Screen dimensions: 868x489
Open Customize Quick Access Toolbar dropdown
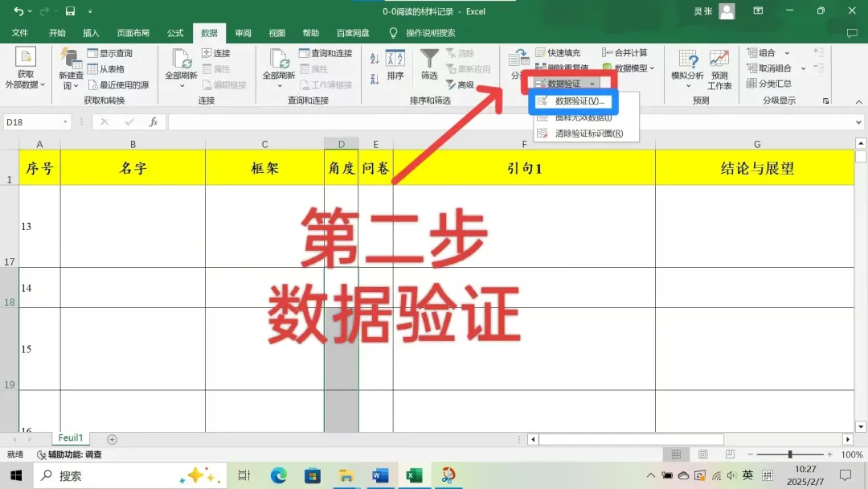coord(90,11)
